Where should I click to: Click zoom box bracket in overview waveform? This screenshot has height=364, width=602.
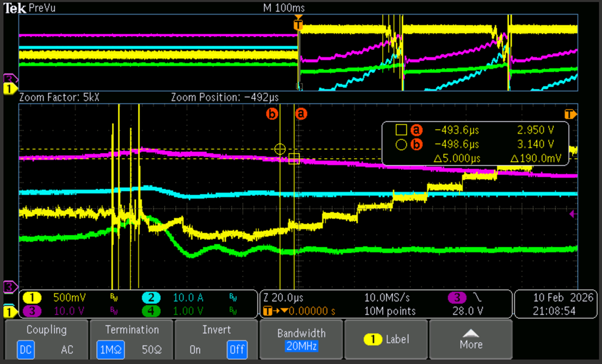point(300,87)
